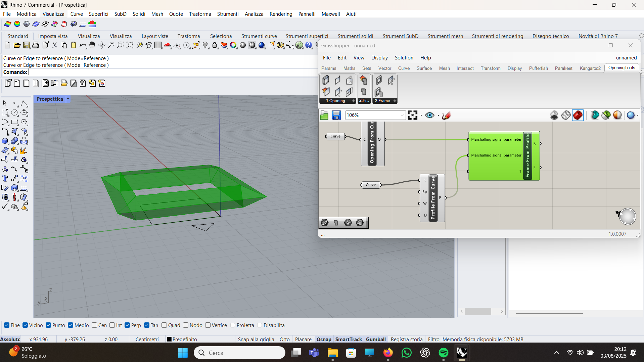The width and height of the screenshot is (644, 362).
Task: Disable the Fine osnap checkbox
Action: (x=7, y=325)
